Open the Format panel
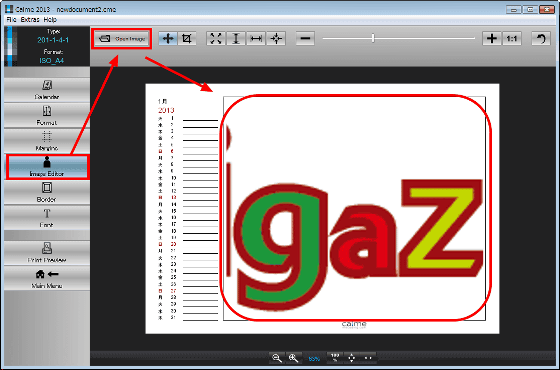 pyautogui.click(x=47, y=115)
